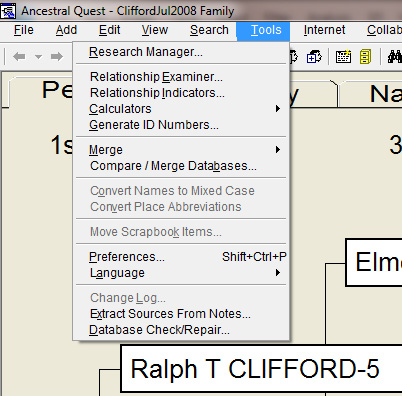Screen dimensions: 402x396
Task: Choose Generate ID Numbers
Action: (x=181, y=125)
